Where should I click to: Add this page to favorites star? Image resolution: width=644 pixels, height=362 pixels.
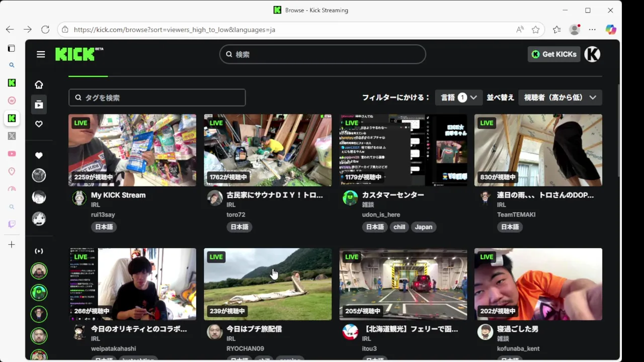click(x=535, y=30)
